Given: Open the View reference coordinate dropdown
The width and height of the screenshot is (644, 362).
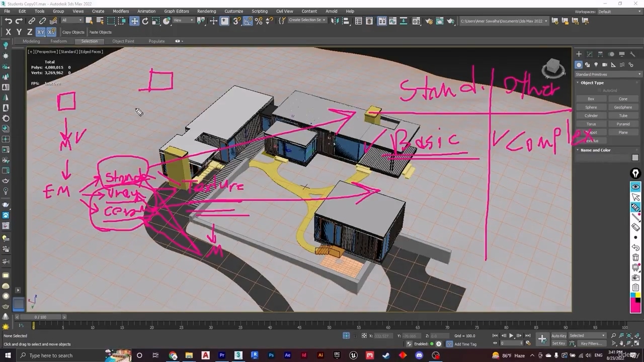Looking at the screenshot, I should pos(183,21).
